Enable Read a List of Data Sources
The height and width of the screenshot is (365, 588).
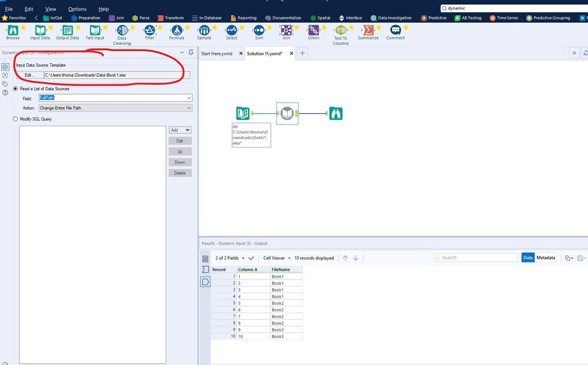tap(15, 88)
